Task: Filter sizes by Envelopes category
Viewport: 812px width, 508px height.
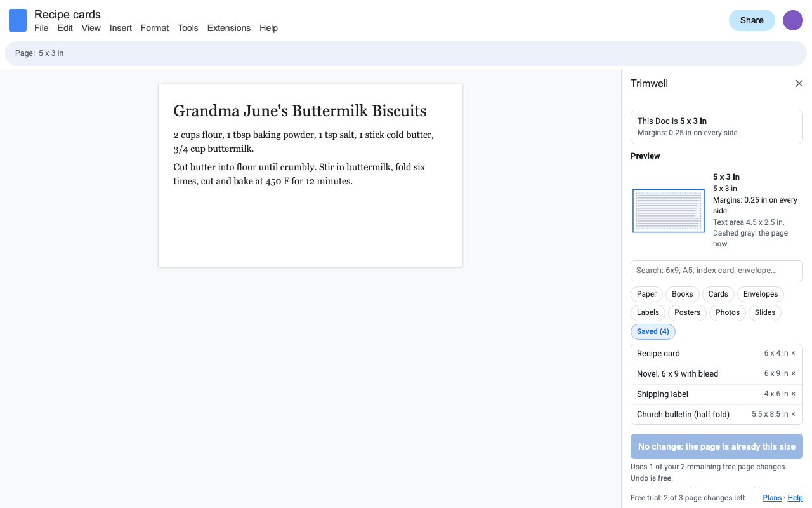Action: (x=761, y=294)
